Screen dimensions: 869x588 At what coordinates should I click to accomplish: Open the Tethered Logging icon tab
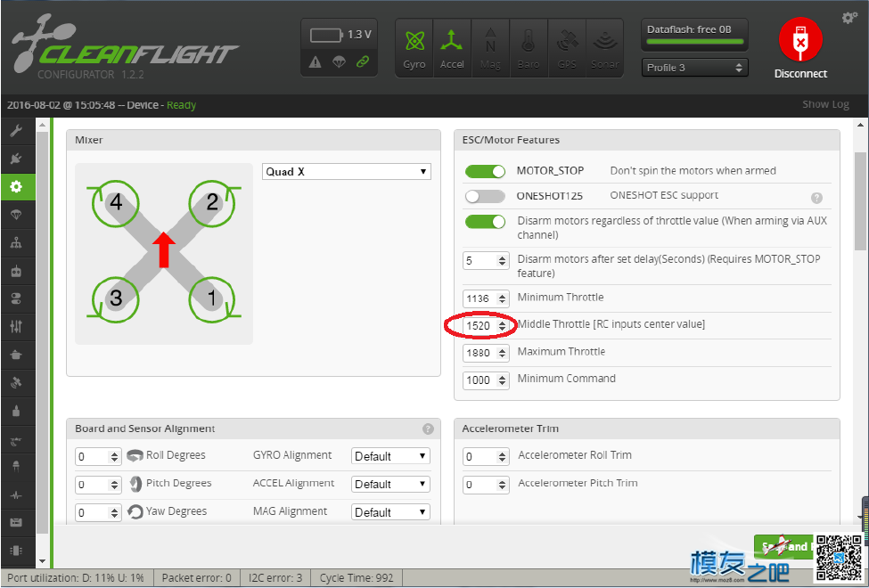(16, 523)
